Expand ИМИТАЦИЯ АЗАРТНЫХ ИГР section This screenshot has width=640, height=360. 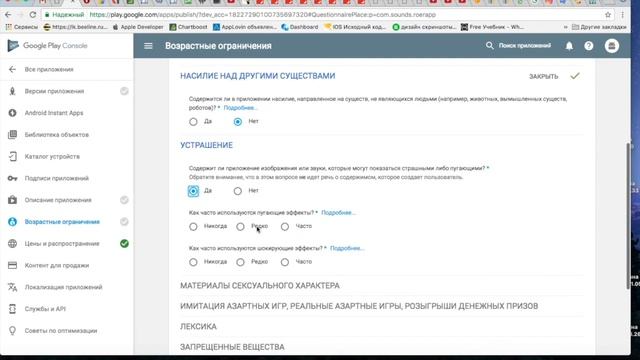coord(359,306)
